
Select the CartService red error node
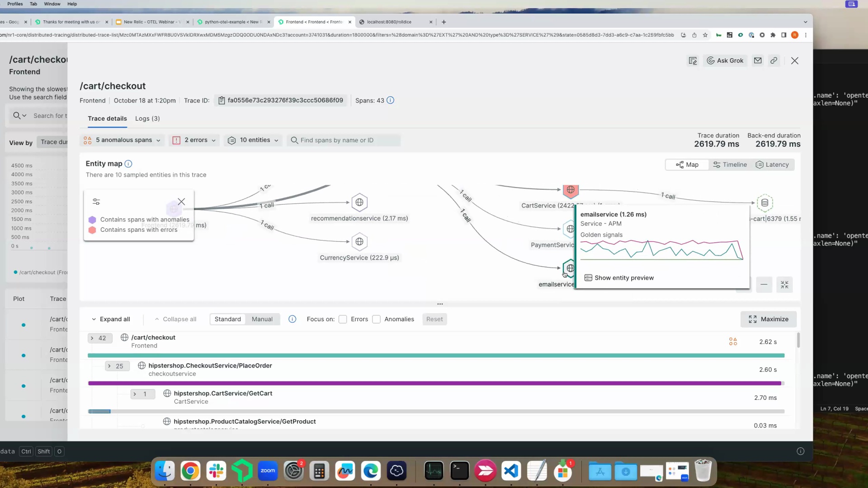click(x=571, y=190)
